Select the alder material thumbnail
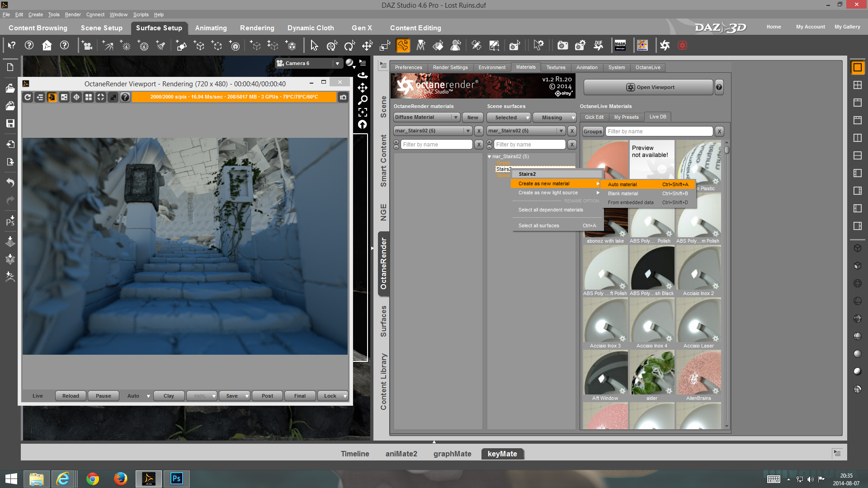Viewport: 868px width, 488px height. 651,373
